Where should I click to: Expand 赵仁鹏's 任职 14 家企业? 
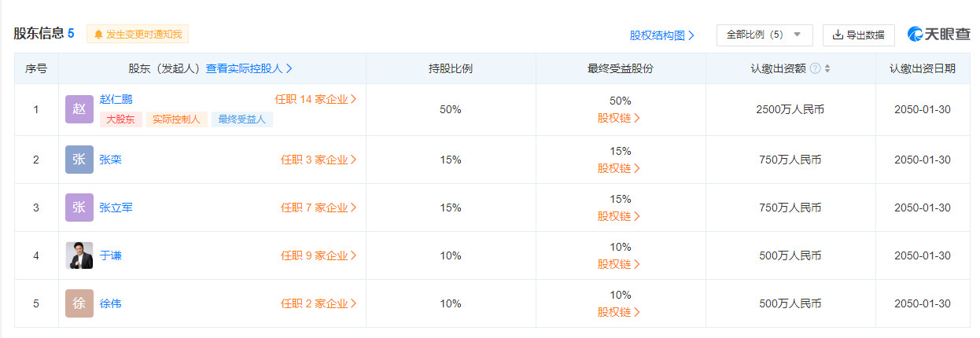(315, 99)
